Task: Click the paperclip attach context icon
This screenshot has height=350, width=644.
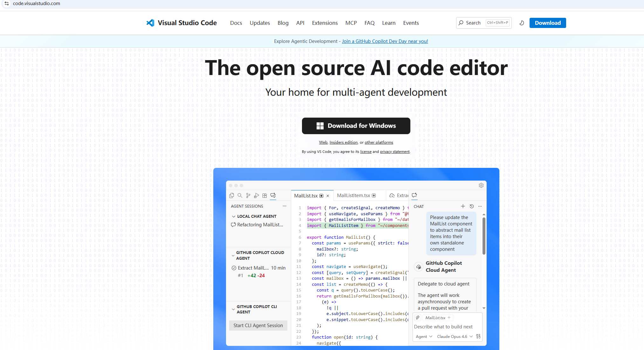Action: (418, 318)
